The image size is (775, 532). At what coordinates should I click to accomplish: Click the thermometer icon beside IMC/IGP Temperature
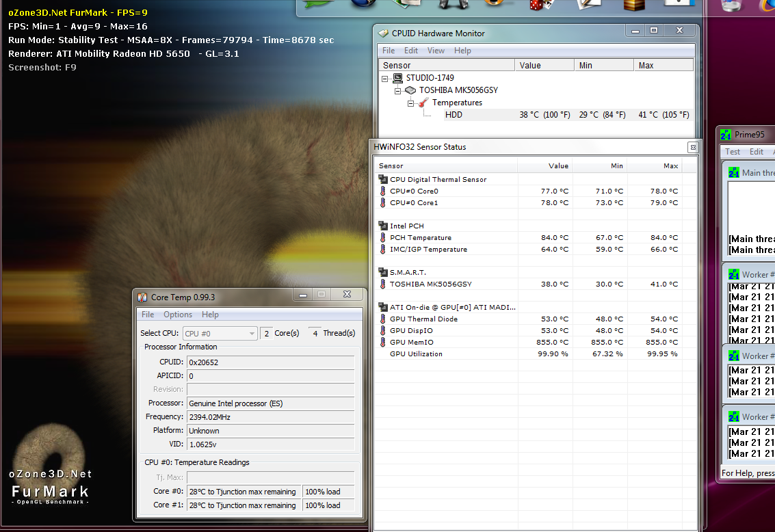(x=382, y=249)
